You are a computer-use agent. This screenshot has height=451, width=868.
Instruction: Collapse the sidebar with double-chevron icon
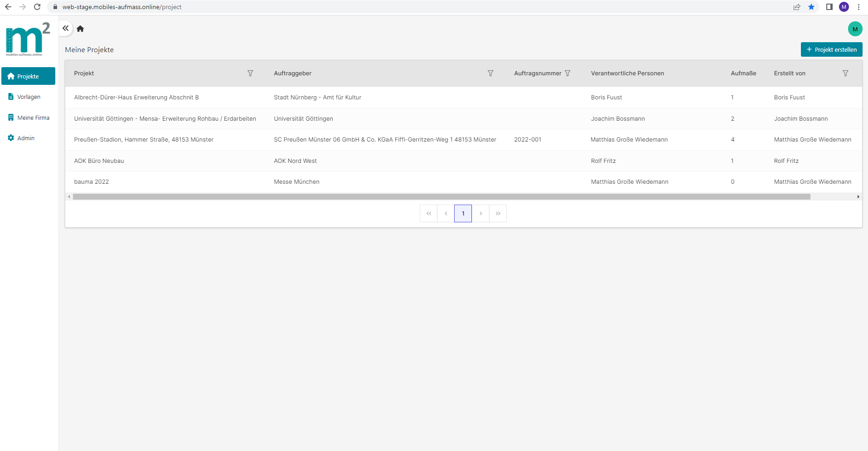(66, 28)
